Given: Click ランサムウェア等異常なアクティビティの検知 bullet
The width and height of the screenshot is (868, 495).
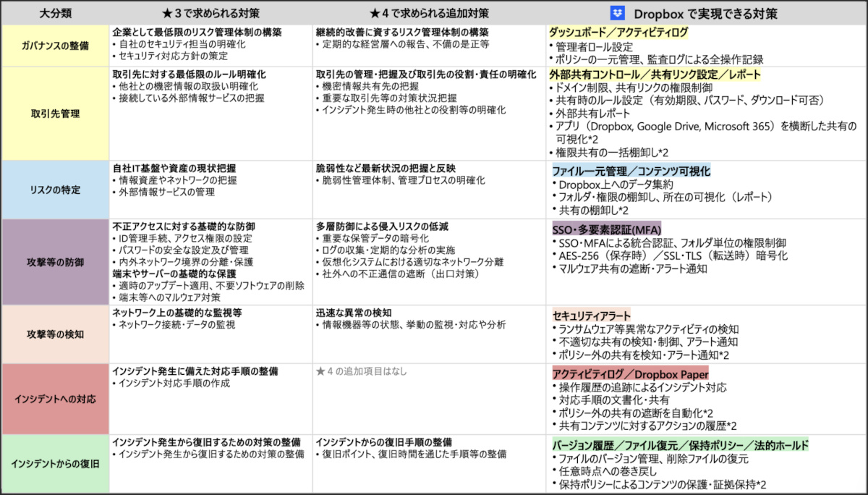Looking at the screenshot, I should (645, 329).
